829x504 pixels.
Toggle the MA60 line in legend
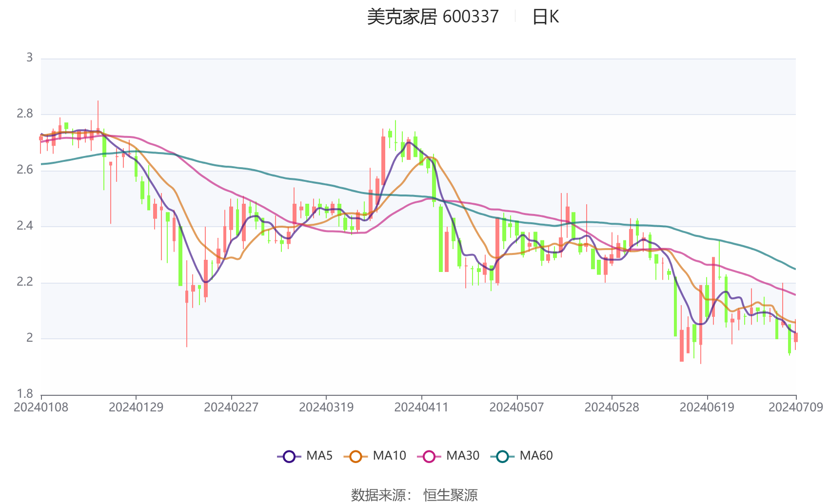522,456
